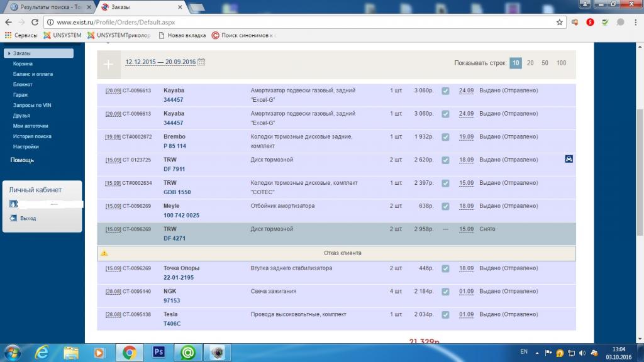644x362 pixels.
Task: Click user icon in Личный кабинет
Action: tap(13, 204)
